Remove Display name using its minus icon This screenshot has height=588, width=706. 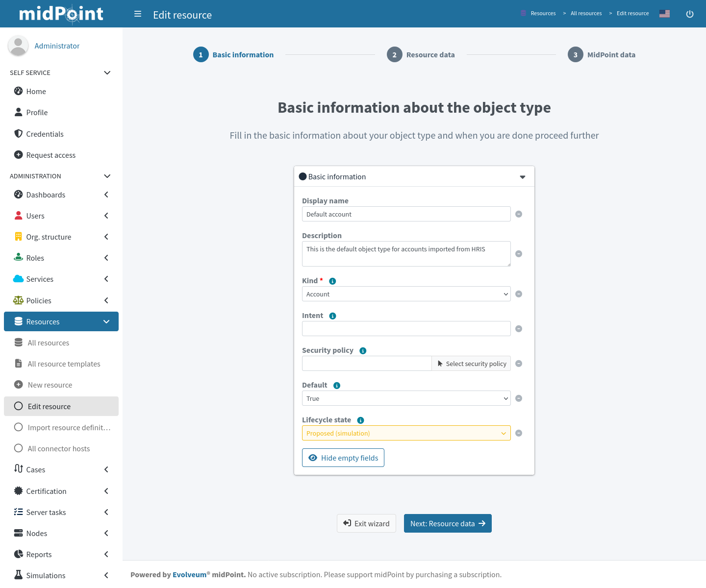pyautogui.click(x=519, y=214)
